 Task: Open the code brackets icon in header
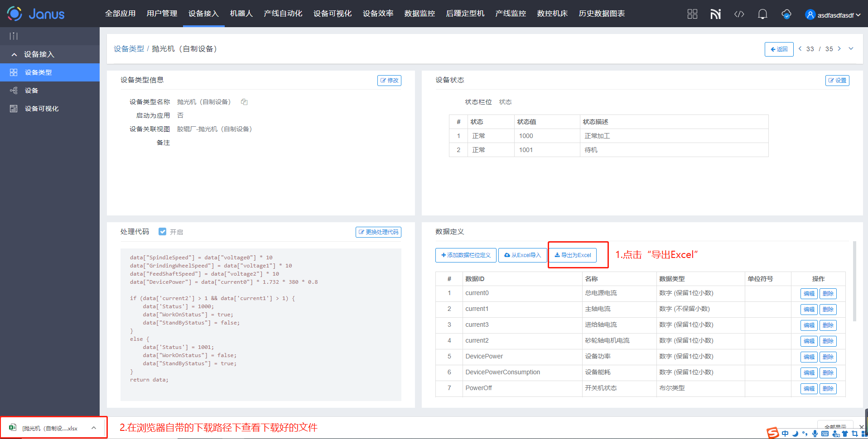(x=739, y=14)
